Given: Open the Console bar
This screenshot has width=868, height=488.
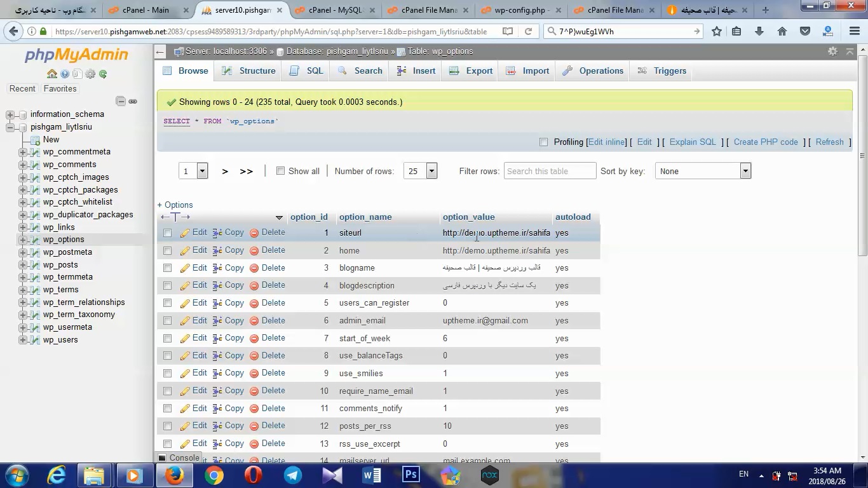Looking at the screenshot, I should [x=179, y=457].
